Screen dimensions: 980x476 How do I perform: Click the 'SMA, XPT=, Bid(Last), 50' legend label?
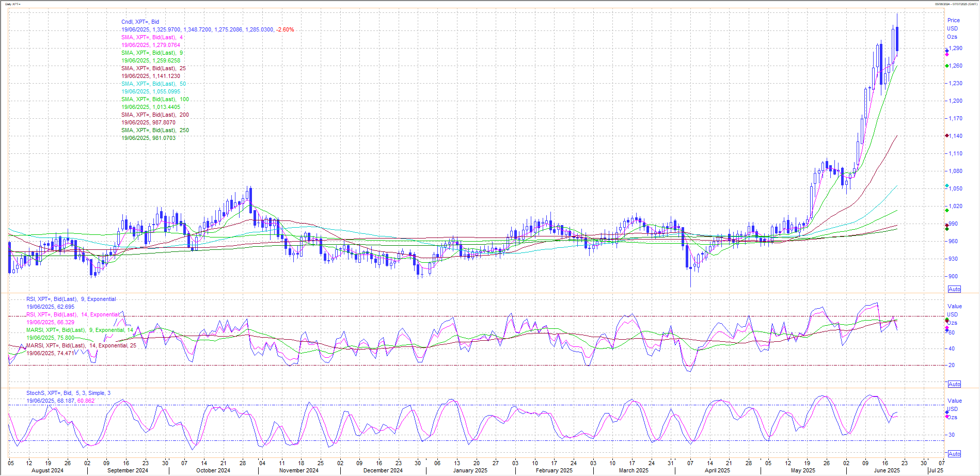click(153, 84)
